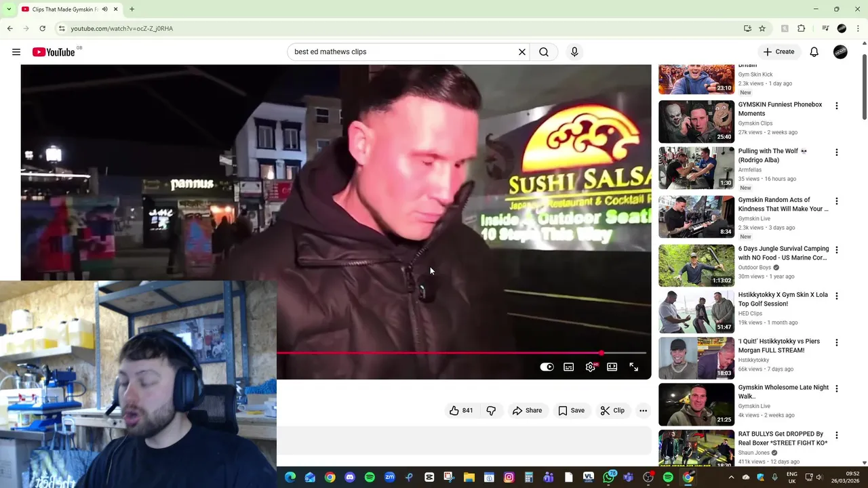Screen dimensions: 868x488
Task: Open a new browser tab
Action: [132, 9]
